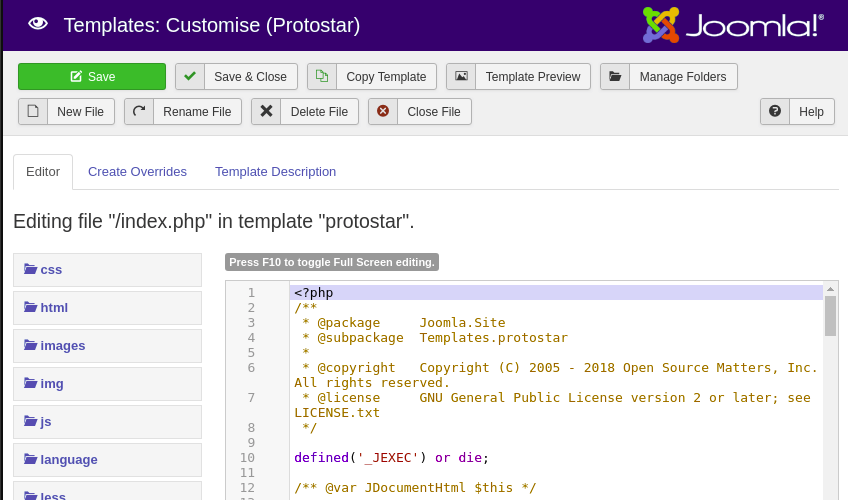Click the green Save button
The width and height of the screenshot is (848, 500).
coord(92,77)
